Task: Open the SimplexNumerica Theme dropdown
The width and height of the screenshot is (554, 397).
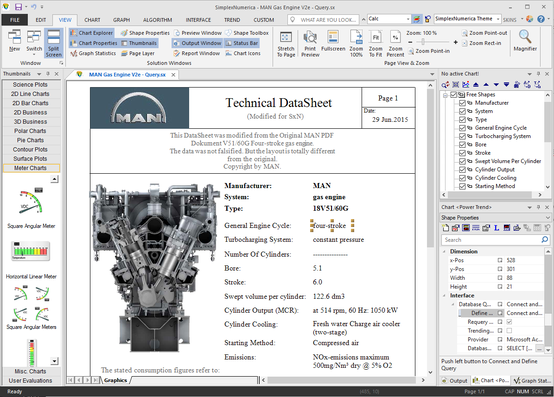Action: tap(498, 19)
